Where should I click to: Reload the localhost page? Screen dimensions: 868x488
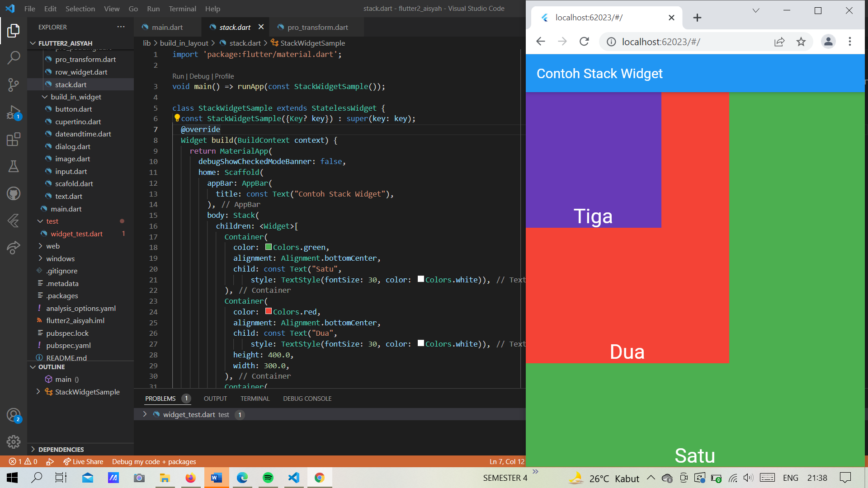584,42
